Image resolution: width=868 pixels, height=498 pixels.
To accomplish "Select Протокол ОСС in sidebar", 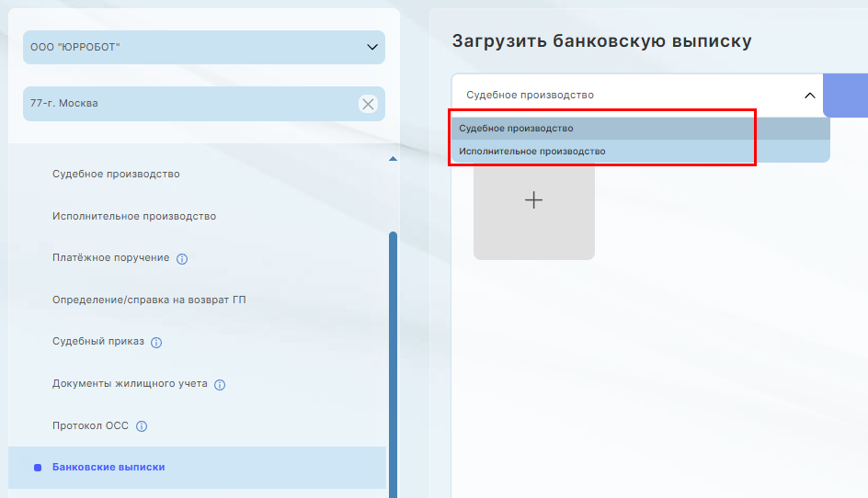I will 90,426.
